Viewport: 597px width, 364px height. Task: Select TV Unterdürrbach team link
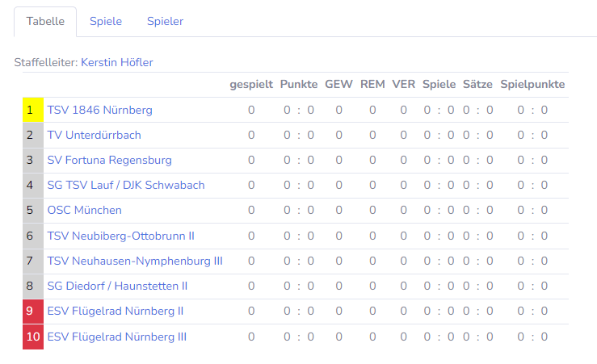coord(94,135)
